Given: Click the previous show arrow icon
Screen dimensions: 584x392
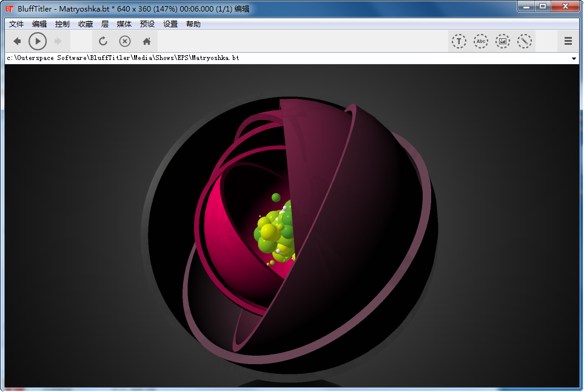Looking at the screenshot, I should [x=17, y=41].
